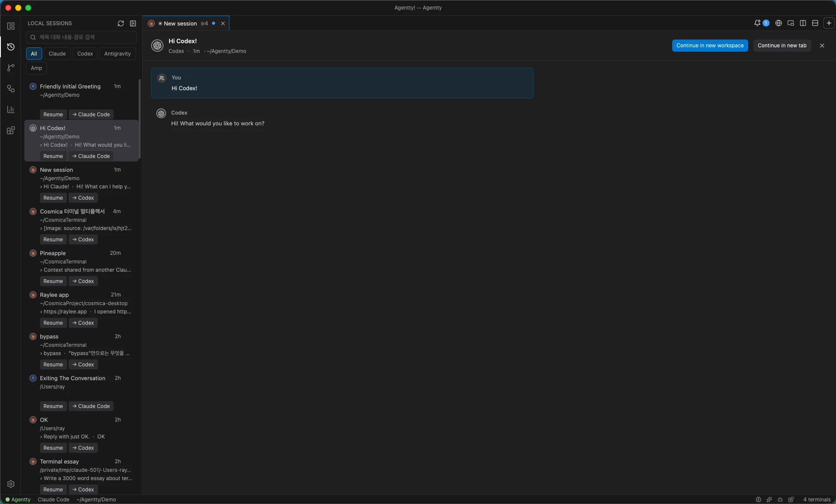Select the Codex filter chip
The image size is (836, 504).
[85, 54]
